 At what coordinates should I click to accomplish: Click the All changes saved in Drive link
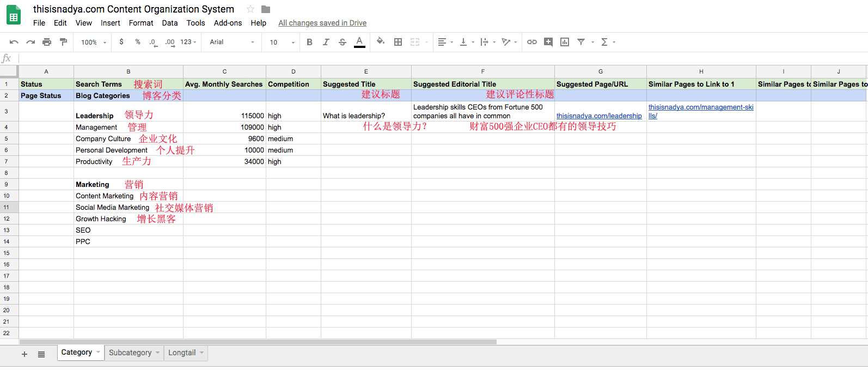tap(322, 23)
